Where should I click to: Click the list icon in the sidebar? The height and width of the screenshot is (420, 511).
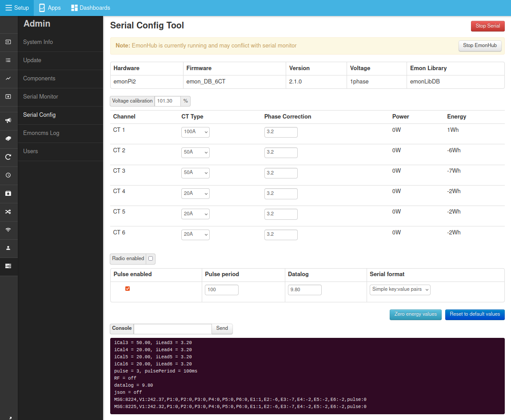coord(8,60)
